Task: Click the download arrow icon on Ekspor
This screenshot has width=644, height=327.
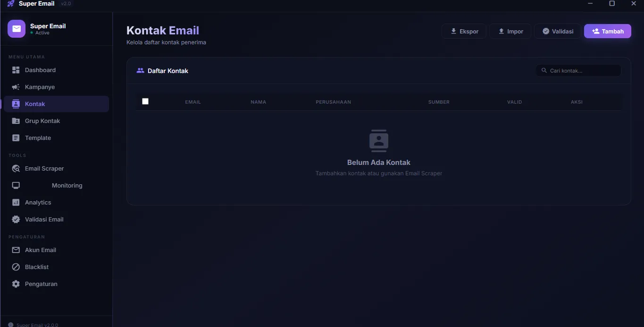Action: click(x=454, y=32)
